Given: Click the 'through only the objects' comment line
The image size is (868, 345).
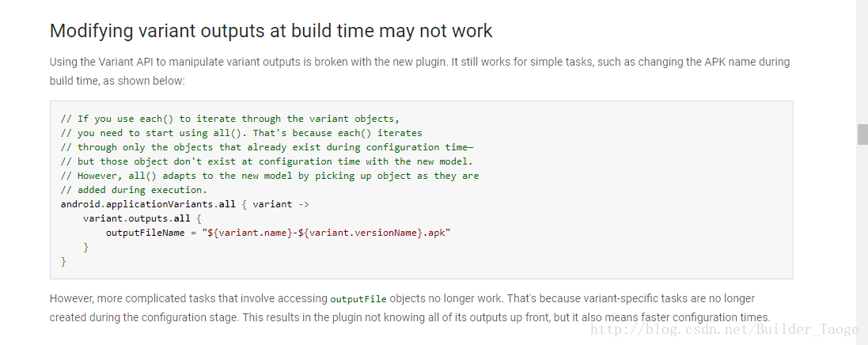Looking at the screenshot, I should tap(267, 147).
